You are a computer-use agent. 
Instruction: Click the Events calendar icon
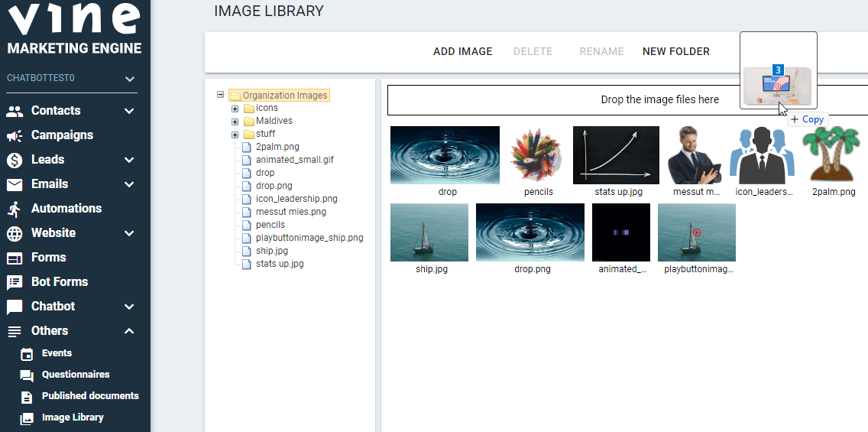27,353
